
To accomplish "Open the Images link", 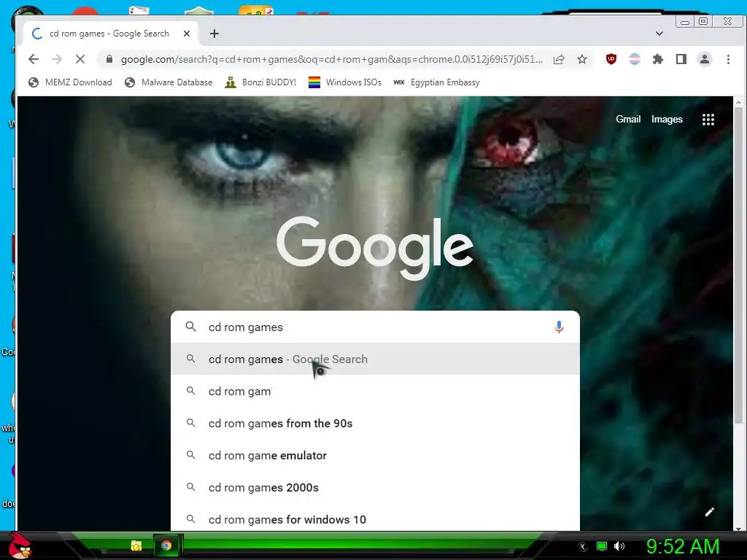I will tap(667, 119).
